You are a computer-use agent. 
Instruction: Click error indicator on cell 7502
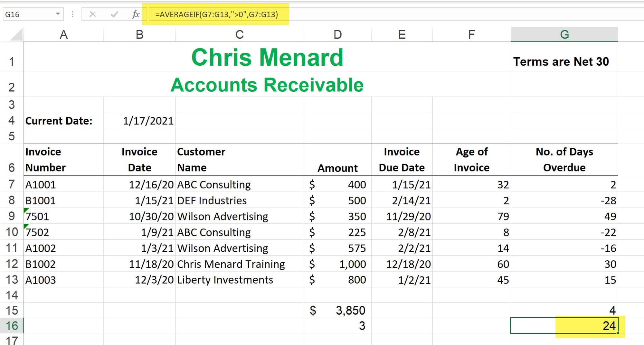(26, 226)
